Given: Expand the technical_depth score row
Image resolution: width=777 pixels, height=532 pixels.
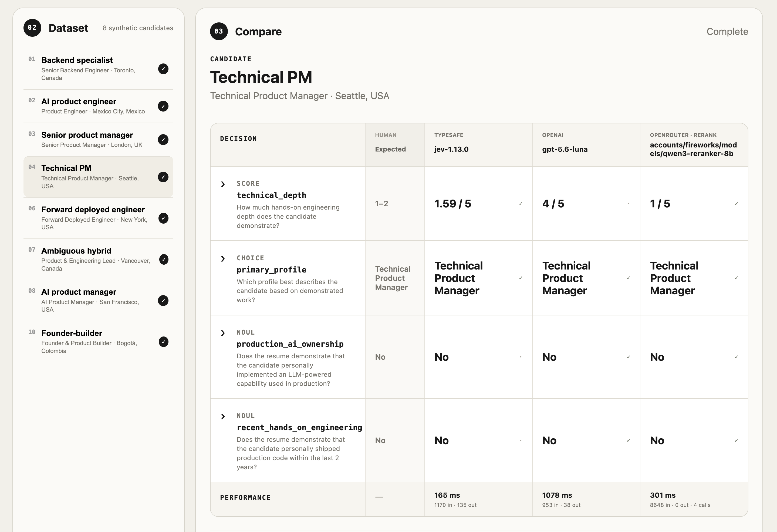Looking at the screenshot, I should tap(223, 184).
